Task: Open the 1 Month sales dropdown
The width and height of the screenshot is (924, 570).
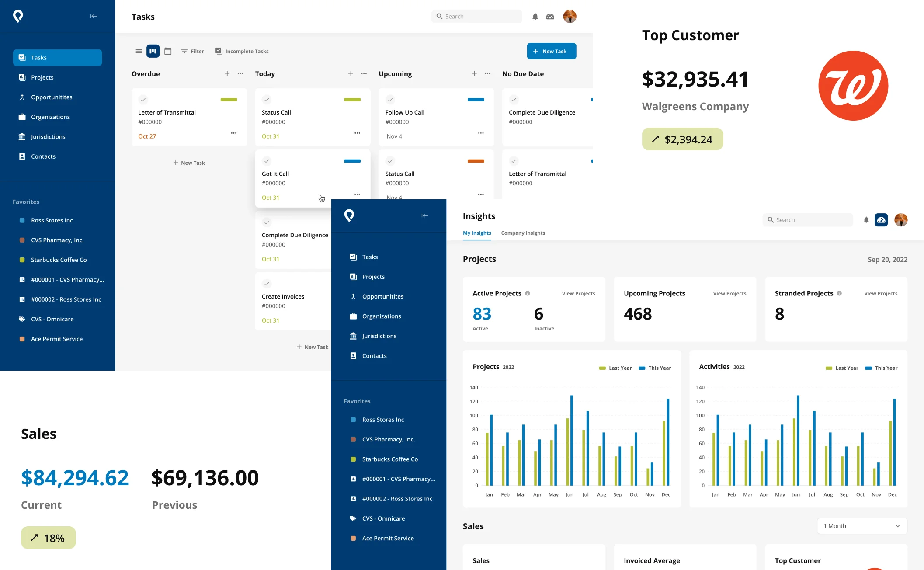Action: [x=861, y=526]
